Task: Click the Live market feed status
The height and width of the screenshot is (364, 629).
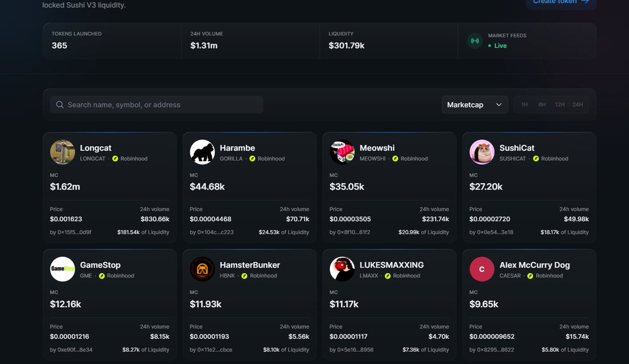Action: coord(497,46)
